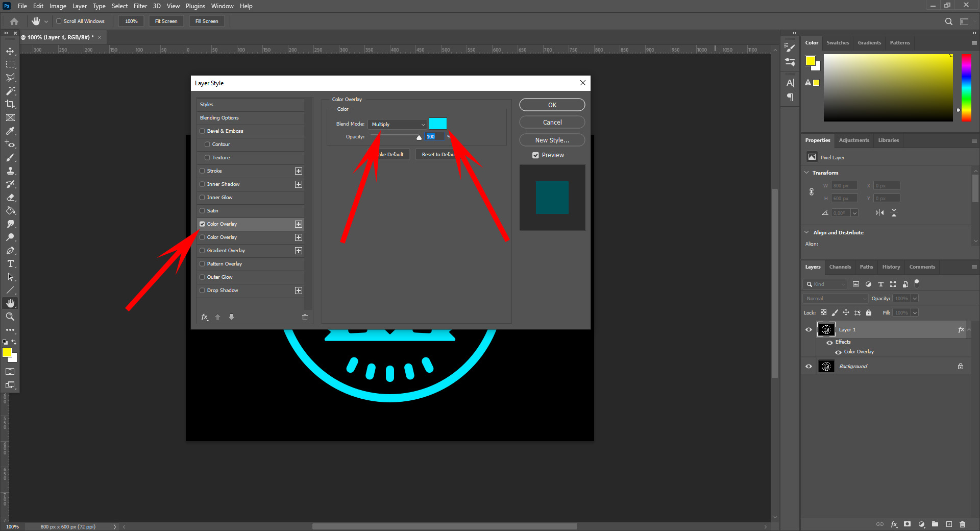Enable the Gradient Overlay checkbox
The height and width of the screenshot is (531, 980).
(202, 251)
